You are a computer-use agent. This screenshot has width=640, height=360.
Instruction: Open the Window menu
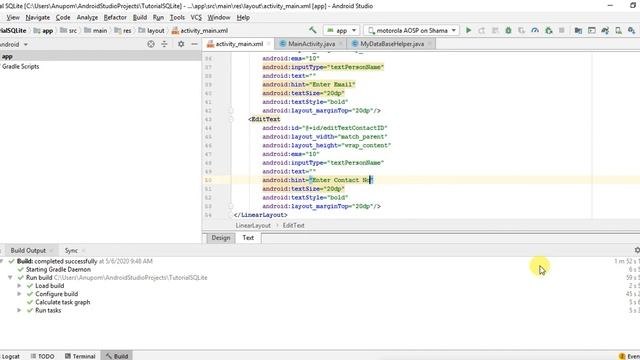pos(219,18)
